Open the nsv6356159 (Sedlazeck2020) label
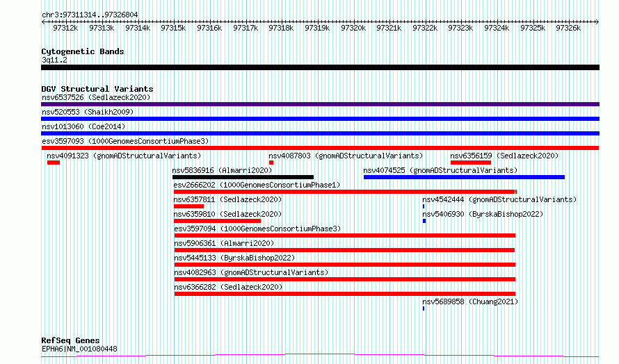This screenshot has height=364, width=619. 504,156
